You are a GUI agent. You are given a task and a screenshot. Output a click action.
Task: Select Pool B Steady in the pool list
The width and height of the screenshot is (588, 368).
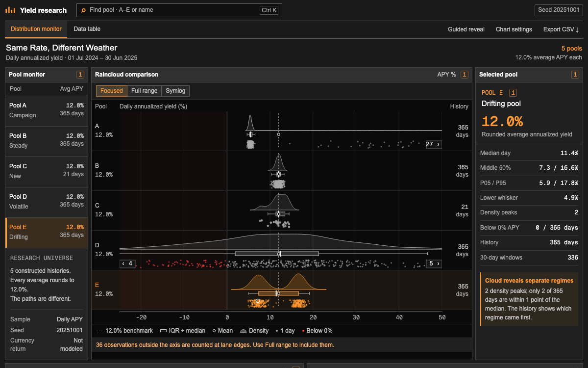point(47,141)
